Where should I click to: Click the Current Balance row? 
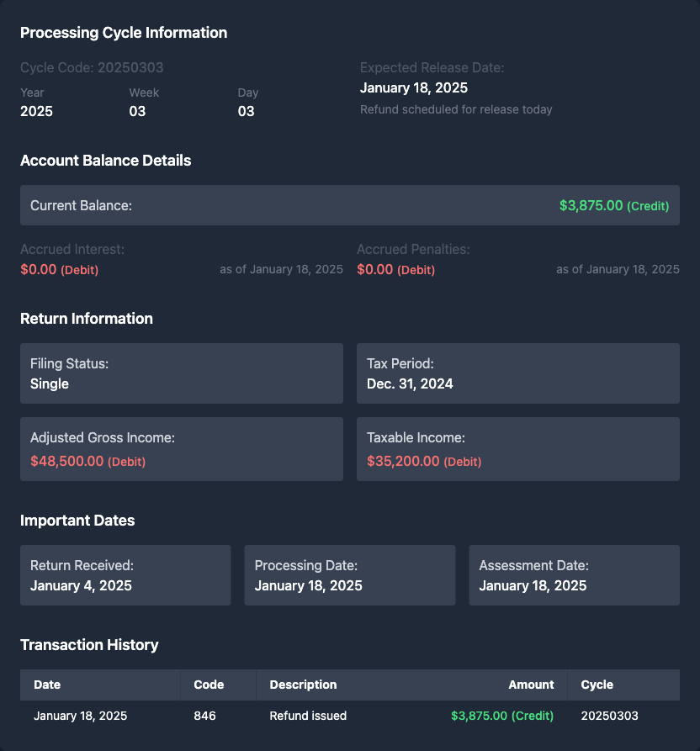coord(349,205)
